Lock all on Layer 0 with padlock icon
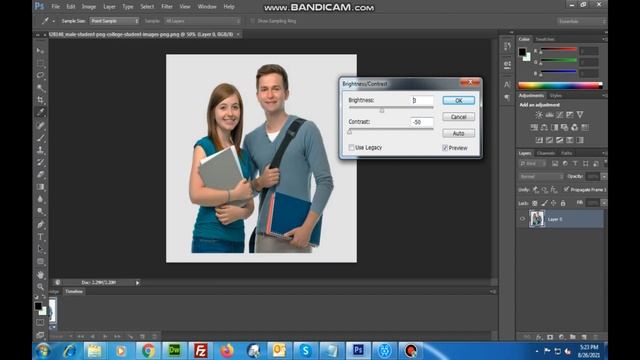The height and width of the screenshot is (360, 640). tap(563, 203)
